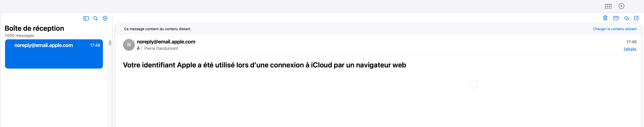Click the unloaded image placeholder

click(x=473, y=84)
